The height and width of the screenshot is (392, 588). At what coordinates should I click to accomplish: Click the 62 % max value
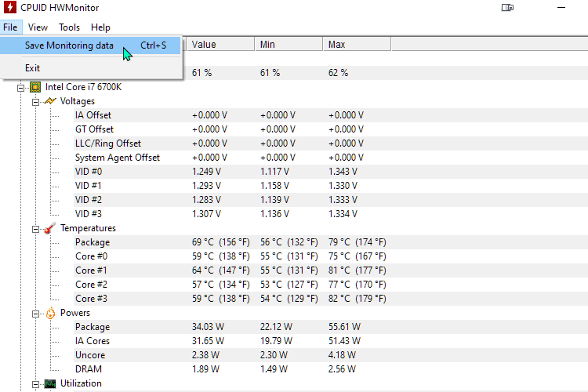pyautogui.click(x=338, y=73)
